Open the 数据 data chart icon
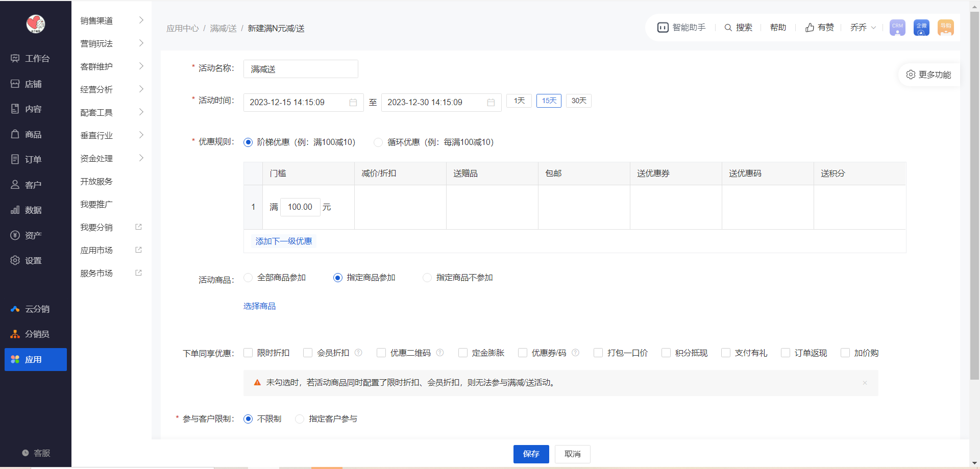The width and height of the screenshot is (980, 469). click(x=15, y=210)
